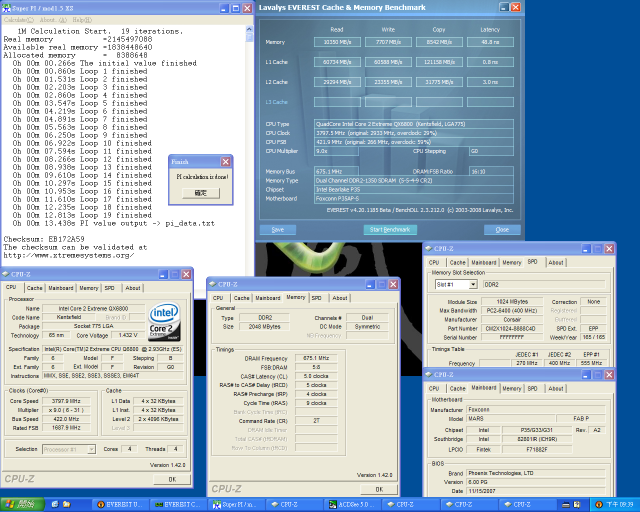
Task: Click the taskbar clock
Action: click(x=620, y=505)
